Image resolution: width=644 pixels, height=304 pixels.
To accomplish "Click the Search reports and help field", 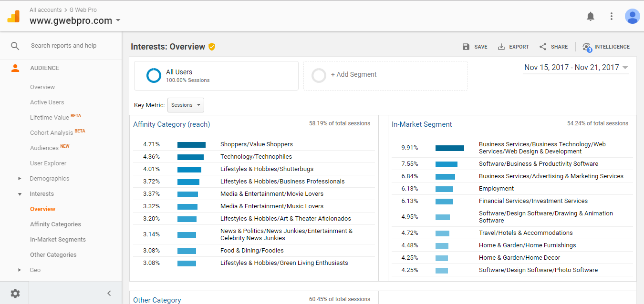I will (x=63, y=46).
